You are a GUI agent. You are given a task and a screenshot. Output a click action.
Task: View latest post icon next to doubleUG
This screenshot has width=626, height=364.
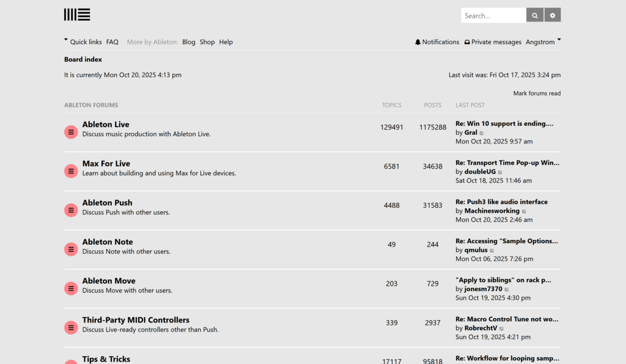coord(500,172)
